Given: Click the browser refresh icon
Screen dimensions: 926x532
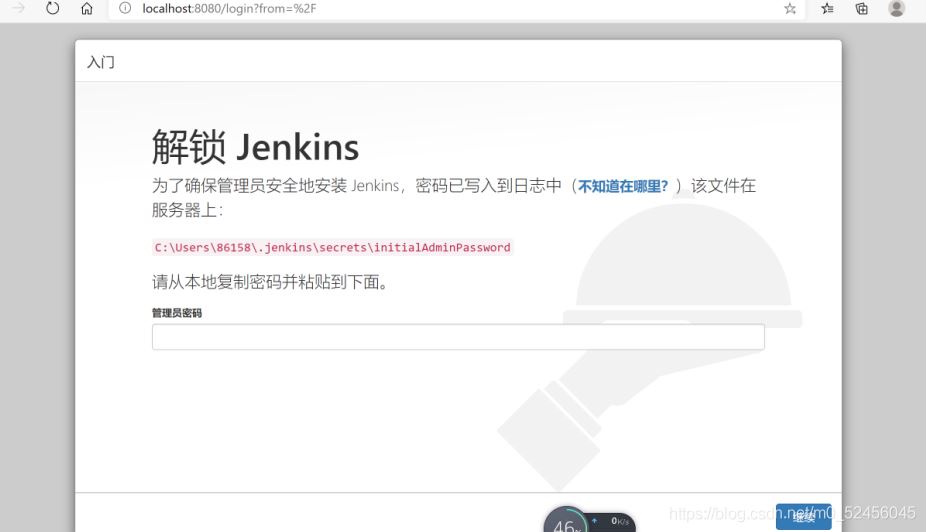Looking at the screenshot, I should tap(53, 8).
